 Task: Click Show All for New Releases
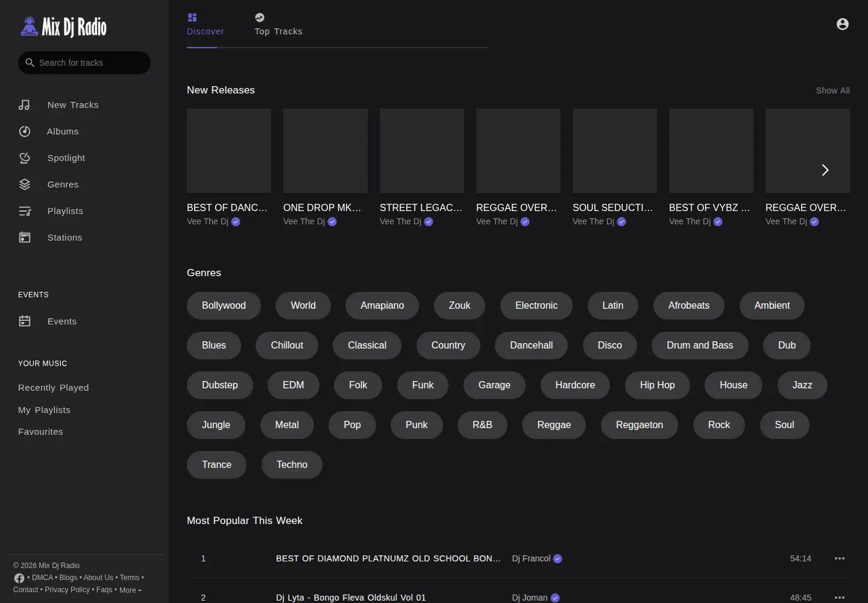[832, 90]
